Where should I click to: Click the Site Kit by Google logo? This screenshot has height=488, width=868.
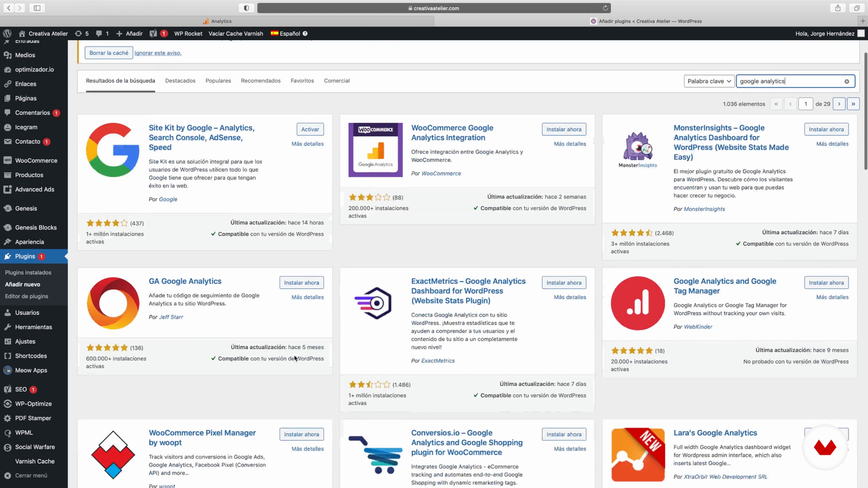point(113,150)
